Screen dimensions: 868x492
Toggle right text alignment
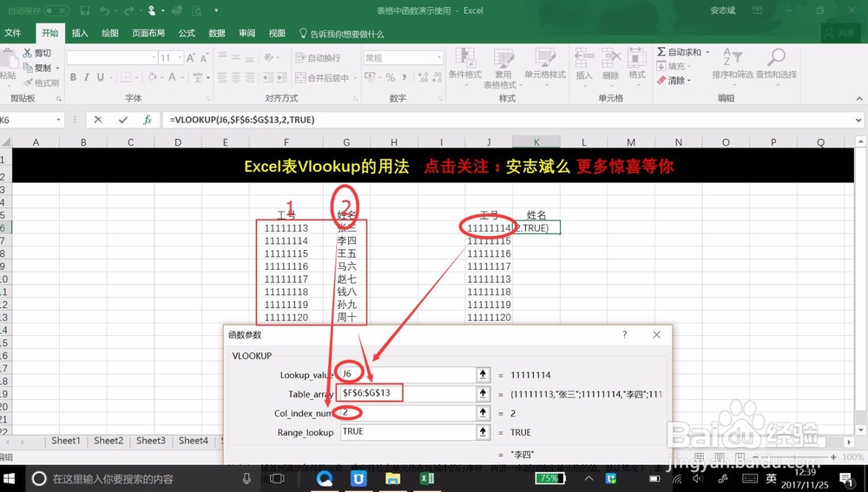(250, 77)
